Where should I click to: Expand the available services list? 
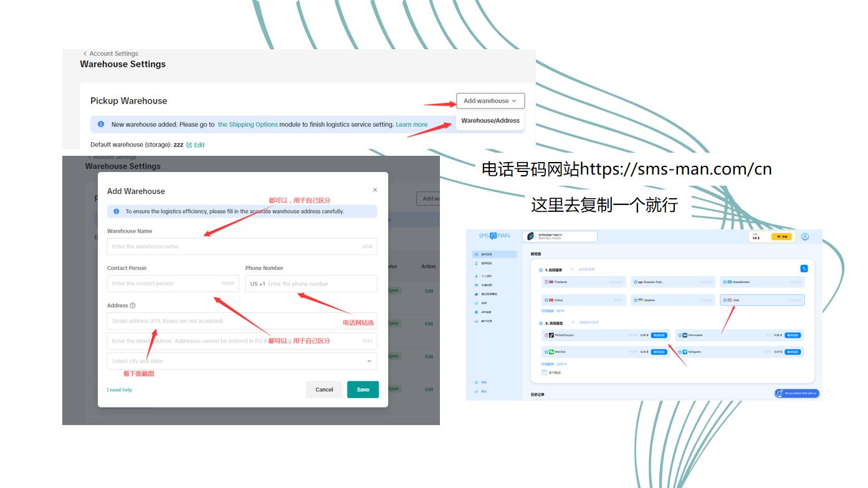[x=553, y=364]
